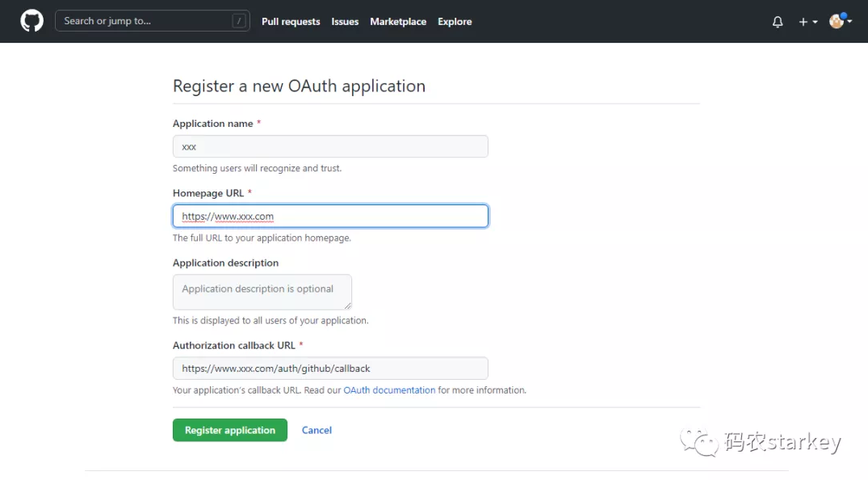Image resolution: width=868 pixels, height=480 pixels.
Task: Click into the Application name input
Action: tap(330, 146)
